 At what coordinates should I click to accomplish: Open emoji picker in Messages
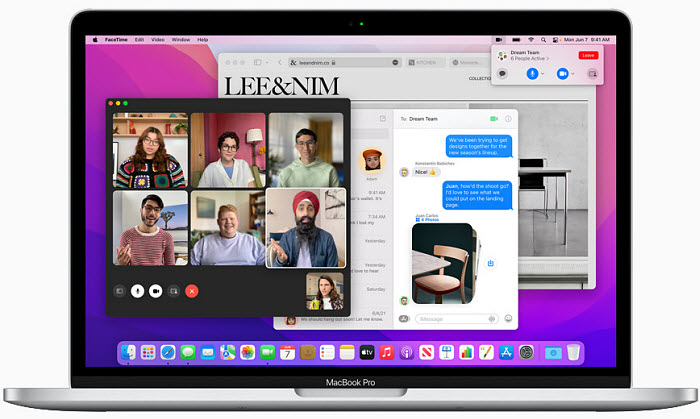[508, 319]
